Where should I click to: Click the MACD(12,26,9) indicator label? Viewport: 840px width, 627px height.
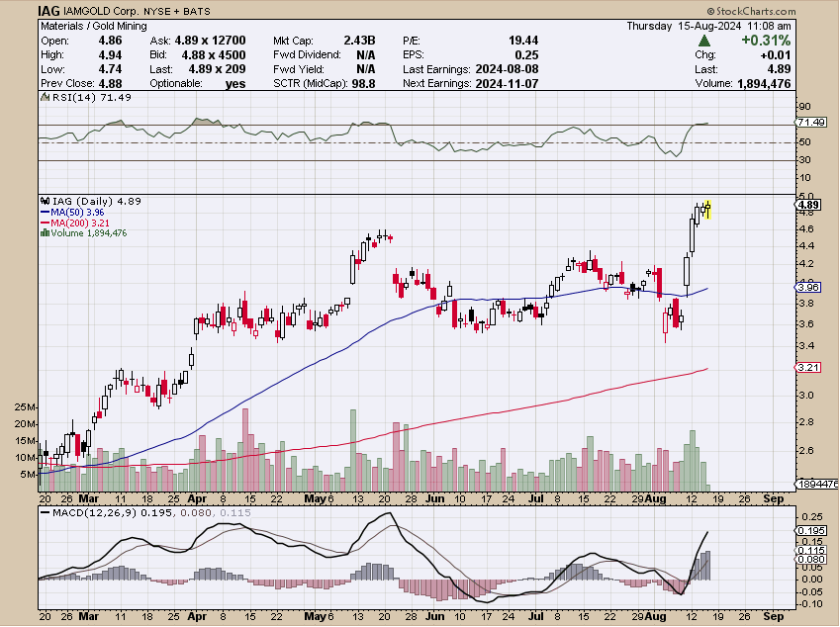point(94,513)
